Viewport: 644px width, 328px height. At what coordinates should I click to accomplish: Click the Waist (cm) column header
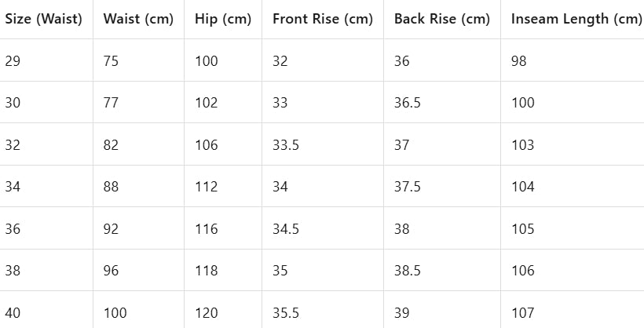click(x=138, y=20)
